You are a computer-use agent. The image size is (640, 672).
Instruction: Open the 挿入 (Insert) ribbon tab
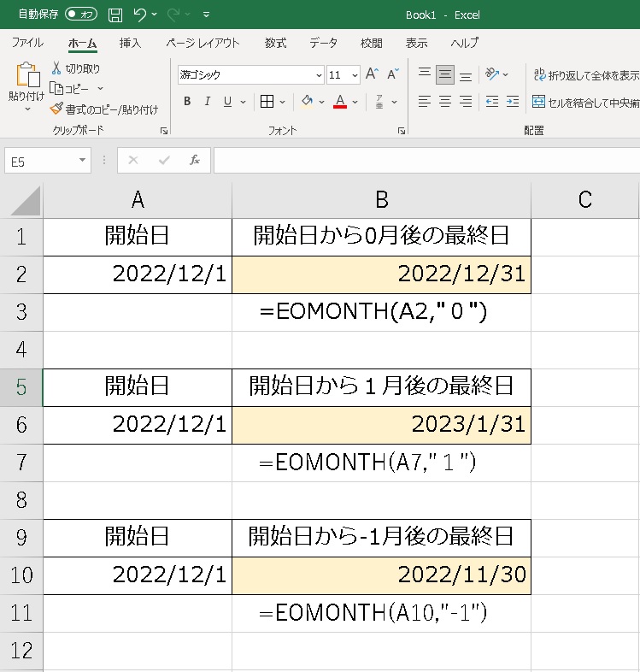tap(130, 43)
